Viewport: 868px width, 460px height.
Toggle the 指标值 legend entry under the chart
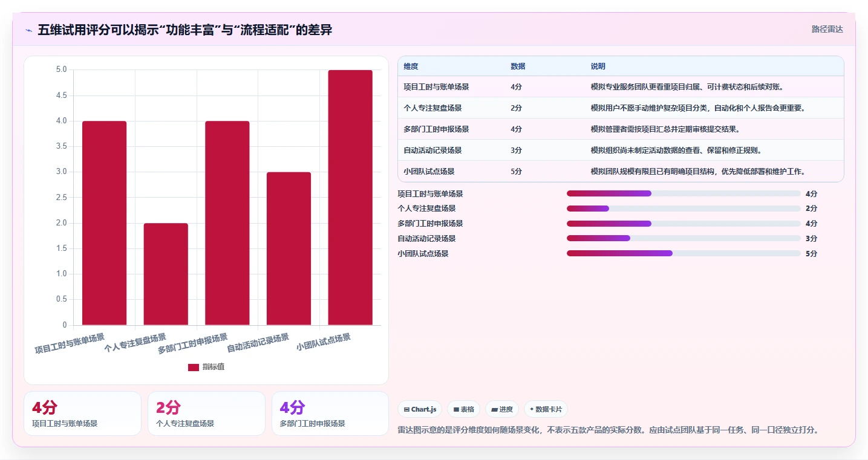coord(206,367)
